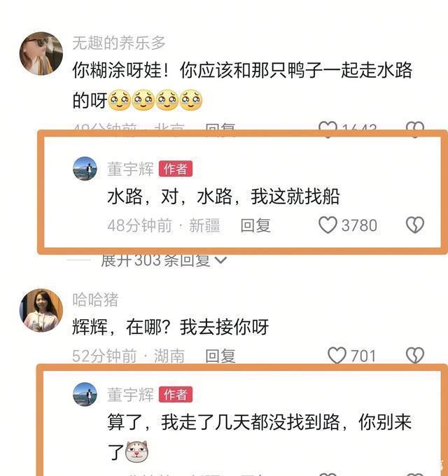Dislike 无趣的养乐多's comment with broken heart

pos(415,127)
